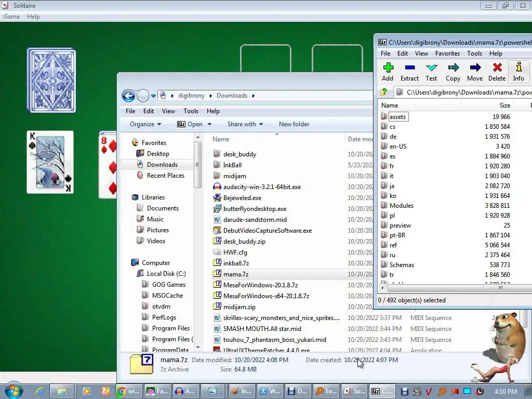Open Internet Explorer from taskbar
This screenshot has height=399, width=532.
[x=39, y=391]
